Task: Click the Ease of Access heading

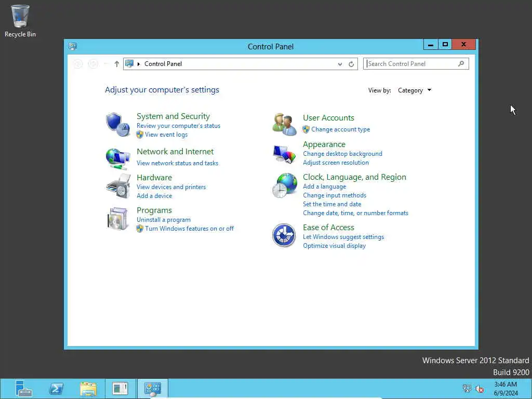Action: [x=328, y=228]
